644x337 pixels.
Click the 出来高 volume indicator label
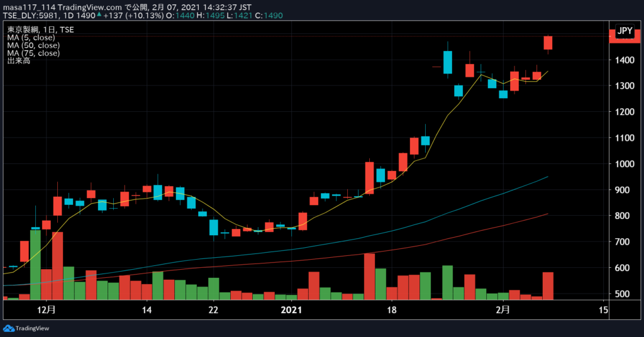tap(18, 61)
